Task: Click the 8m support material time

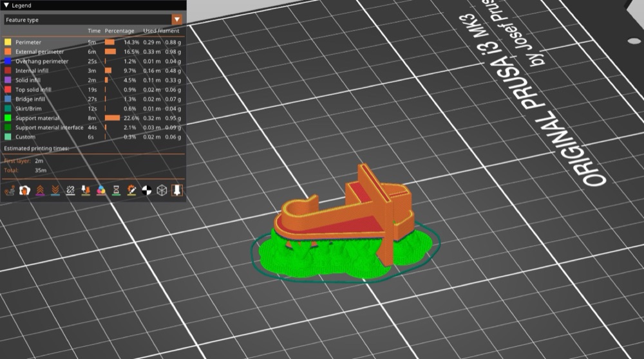Action: [91, 118]
